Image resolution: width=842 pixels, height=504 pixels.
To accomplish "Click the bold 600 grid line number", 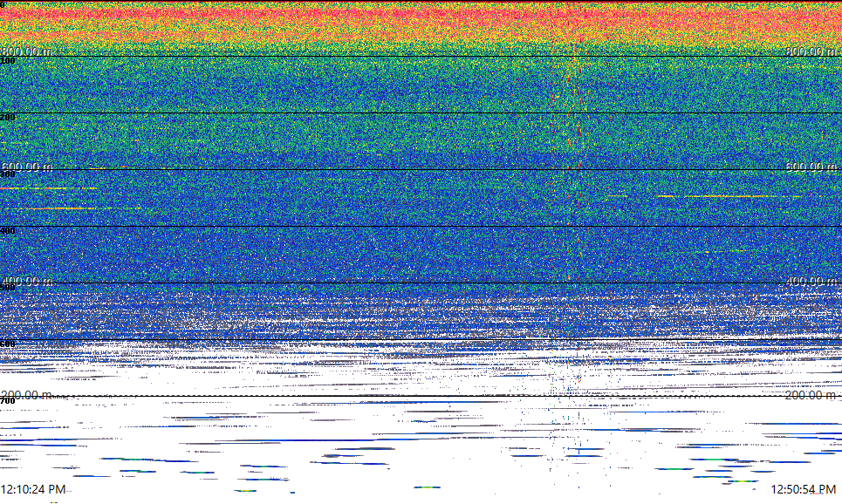I will pos(8,344).
